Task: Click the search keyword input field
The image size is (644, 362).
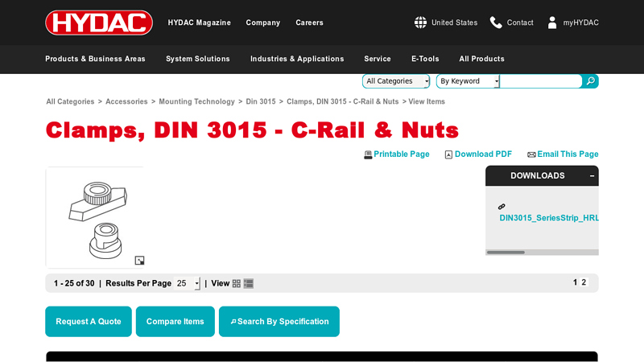Action: (x=540, y=81)
